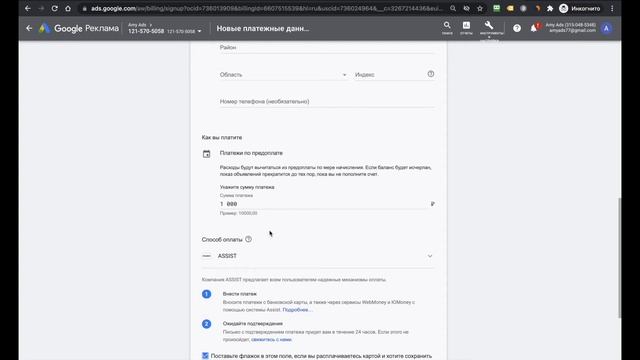The height and width of the screenshot is (360, 640).
Task: Click the gray round extension icon
Action: pyautogui.click(x=523, y=8)
